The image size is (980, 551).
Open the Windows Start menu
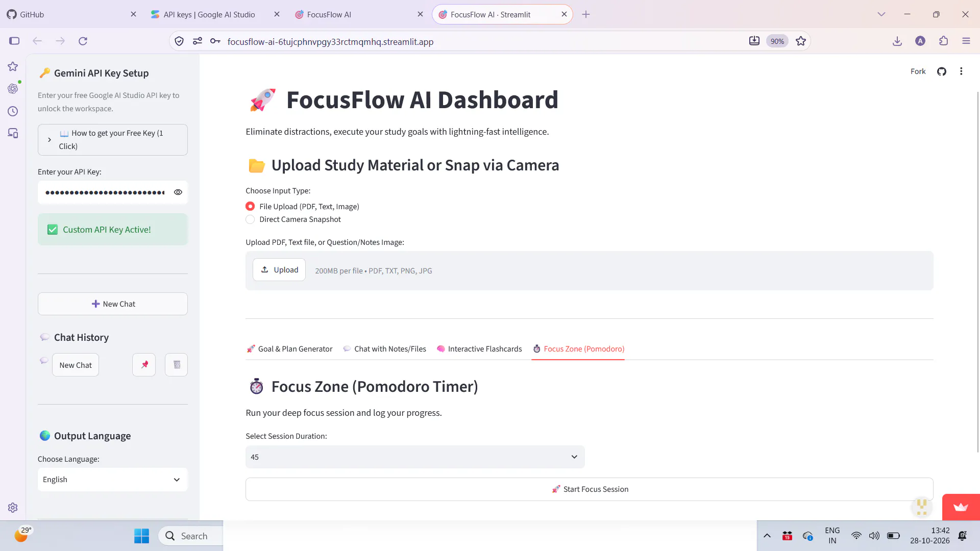[141, 536]
